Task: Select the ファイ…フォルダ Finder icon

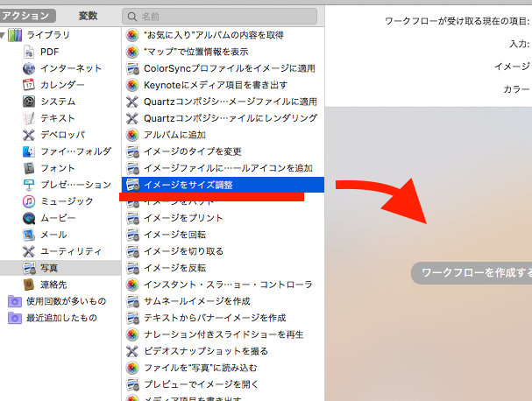Action: pos(29,151)
